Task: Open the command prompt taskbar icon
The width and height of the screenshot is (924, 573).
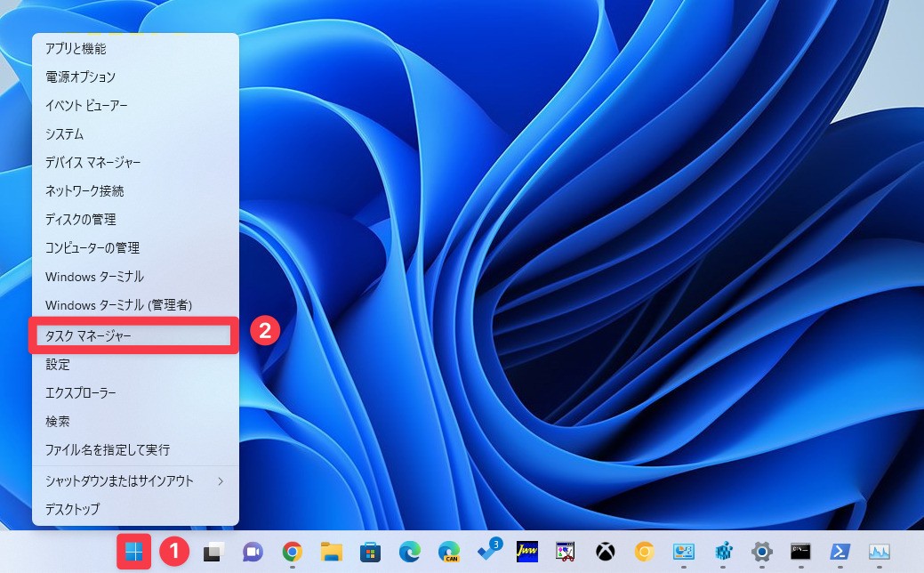Action: click(800, 552)
